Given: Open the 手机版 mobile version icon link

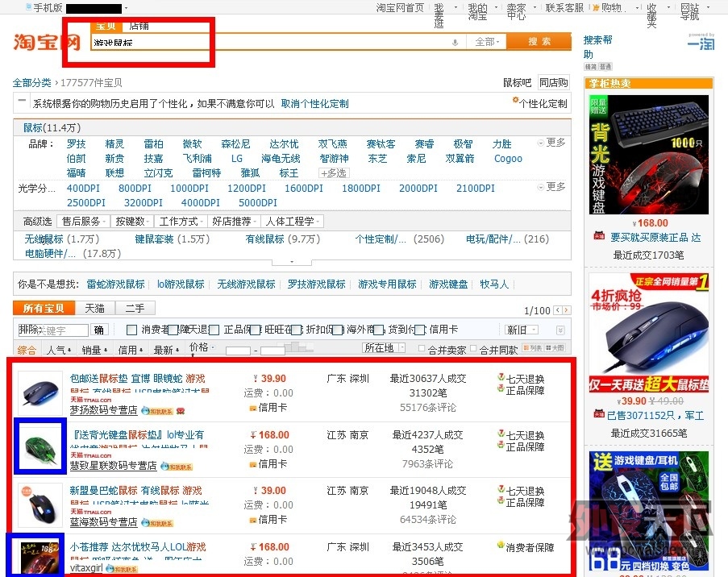Looking at the screenshot, I should (x=29, y=7).
